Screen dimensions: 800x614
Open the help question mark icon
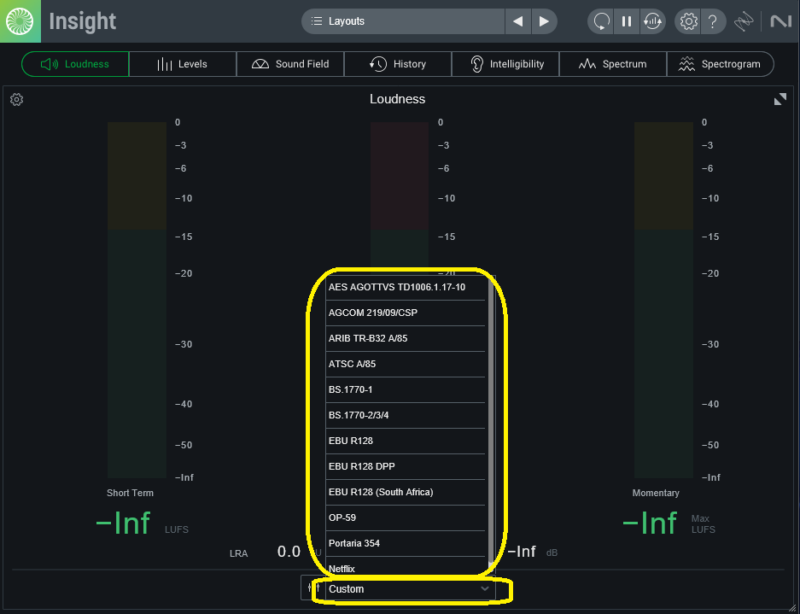pos(712,21)
